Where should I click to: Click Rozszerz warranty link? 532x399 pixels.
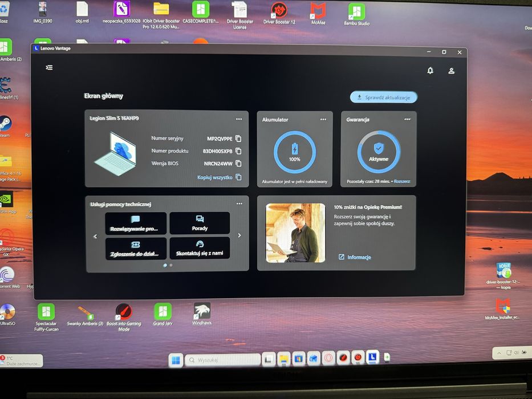coord(402,181)
